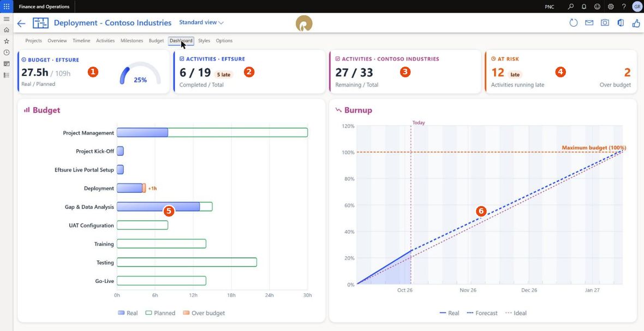Viewport: 644px width, 331px height.
Task: Open the PNC company picker
Action: pos(549,7)
